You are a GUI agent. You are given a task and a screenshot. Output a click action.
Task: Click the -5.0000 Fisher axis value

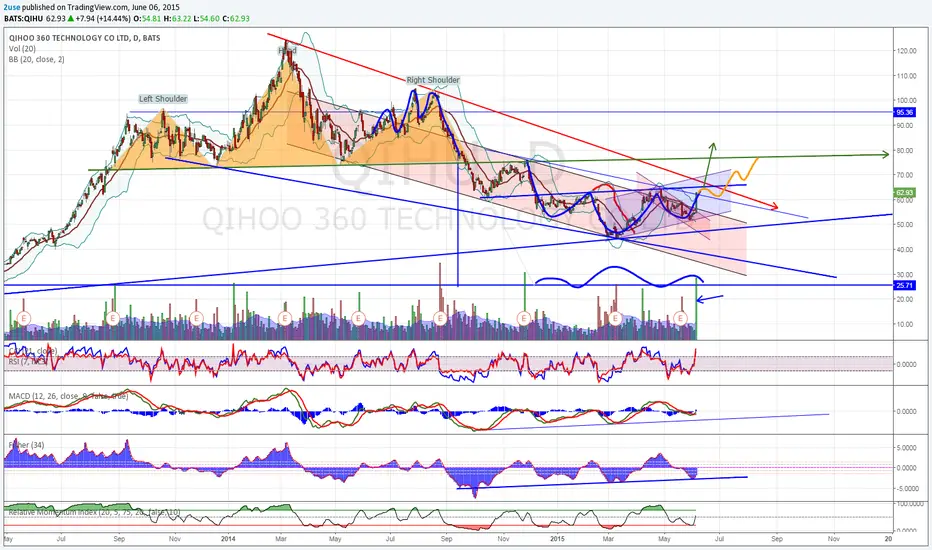point(905,488)
